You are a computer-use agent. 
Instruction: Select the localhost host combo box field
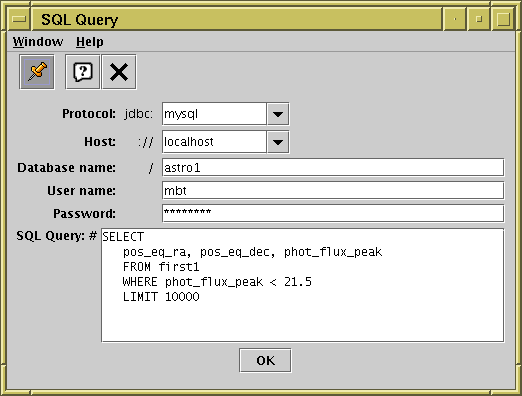click(x=214, y=142)
